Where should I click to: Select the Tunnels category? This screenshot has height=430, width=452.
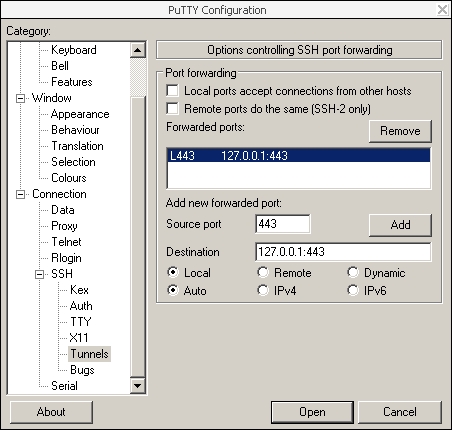(x=89, y=354)
